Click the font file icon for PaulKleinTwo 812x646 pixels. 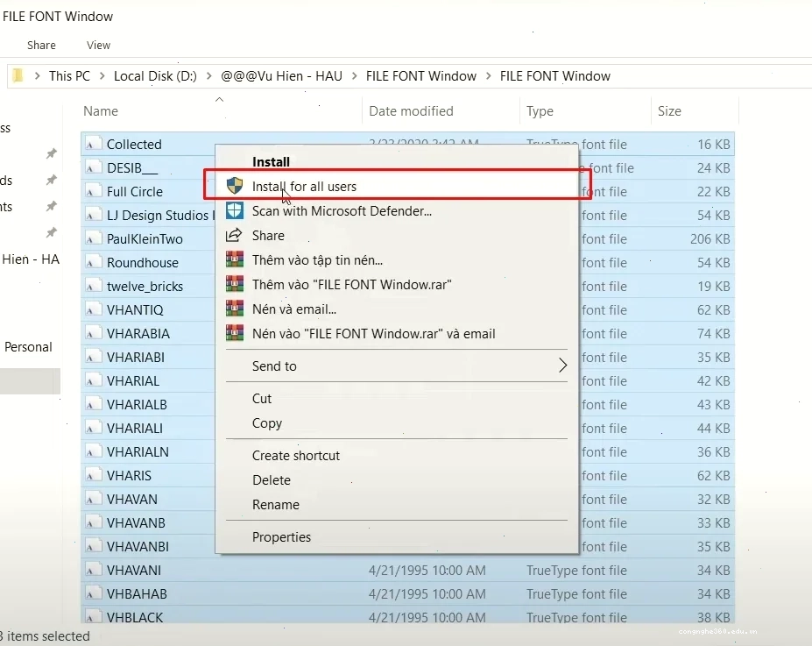tap(93, 238)
